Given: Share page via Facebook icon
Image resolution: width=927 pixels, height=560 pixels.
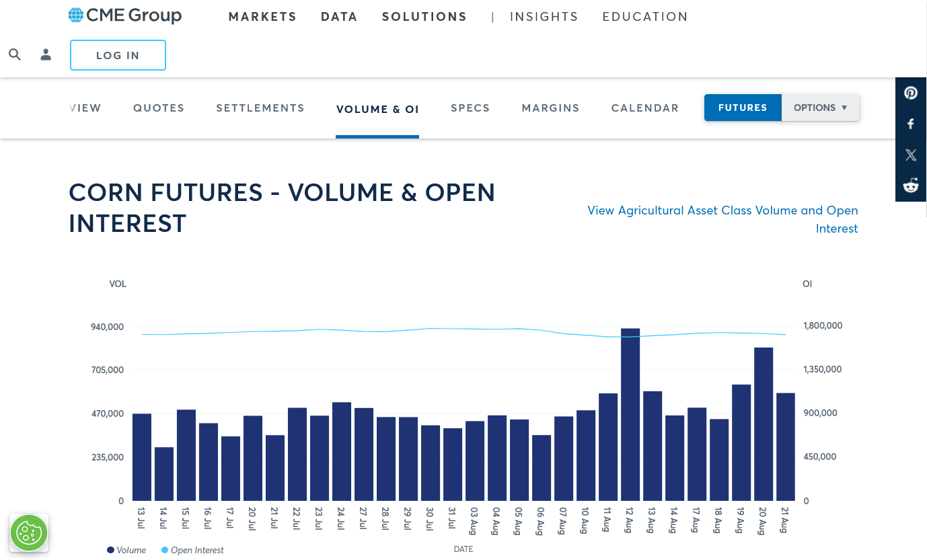Looking at the screenshot, I should coord(911,124).
